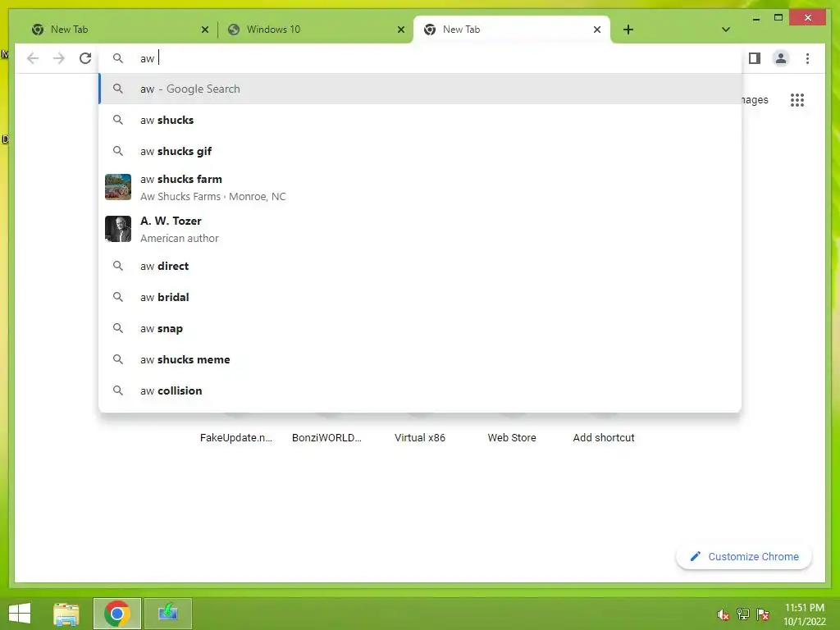Click search icon beside 'aw direct'
This screenshot has height=630, width=840.
click(118, 266)
